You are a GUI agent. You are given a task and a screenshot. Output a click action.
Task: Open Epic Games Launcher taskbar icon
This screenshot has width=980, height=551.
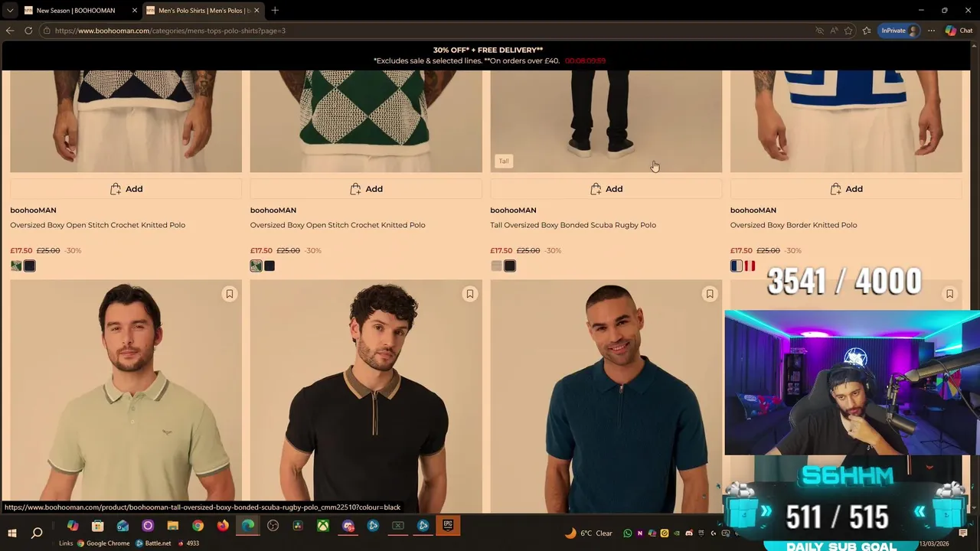448,526
